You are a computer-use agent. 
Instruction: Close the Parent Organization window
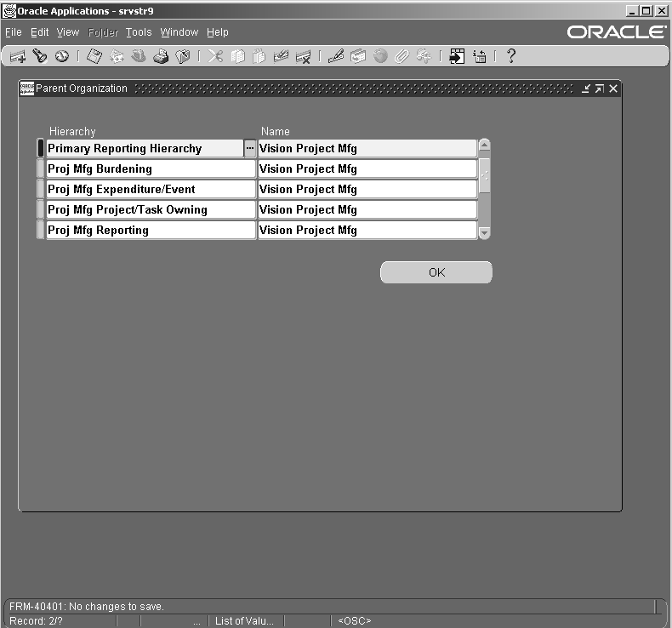[613, 88]
